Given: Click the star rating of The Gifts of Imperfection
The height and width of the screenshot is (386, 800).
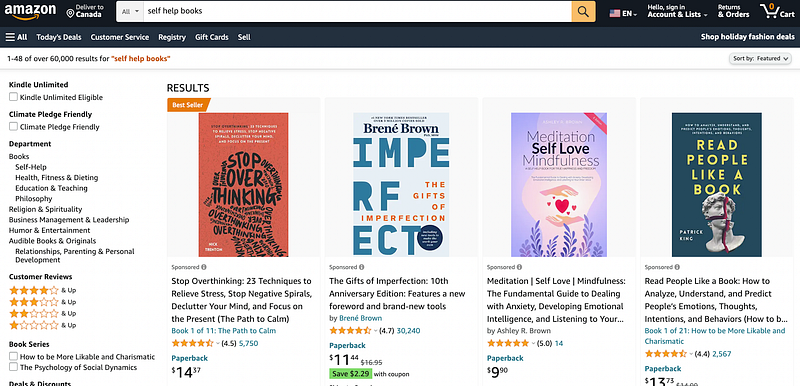Looking at the screenshot, I should pyautogui.click(x=350, y=330).
